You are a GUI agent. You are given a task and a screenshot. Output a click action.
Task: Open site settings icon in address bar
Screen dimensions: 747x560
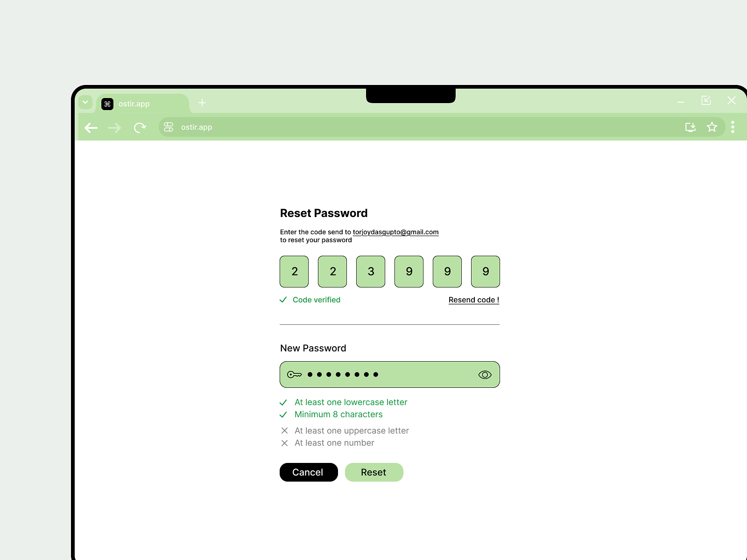click(x=169, y=127)
